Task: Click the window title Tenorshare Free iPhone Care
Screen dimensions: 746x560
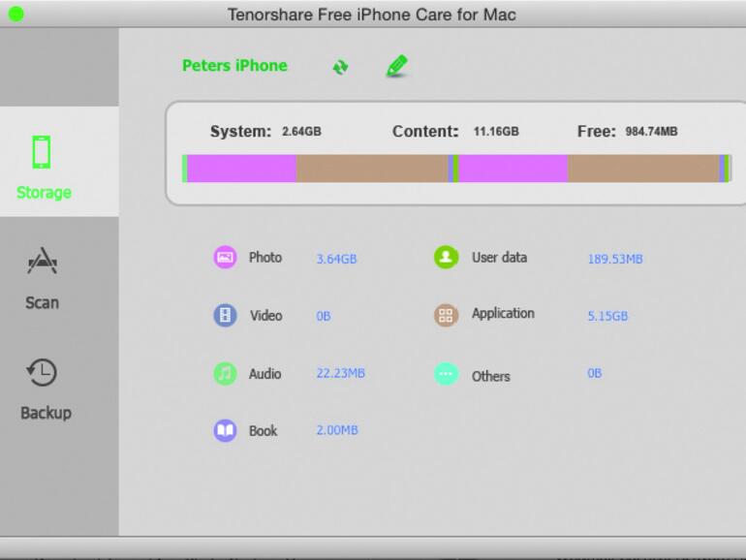Action: (x=372, y=15)
